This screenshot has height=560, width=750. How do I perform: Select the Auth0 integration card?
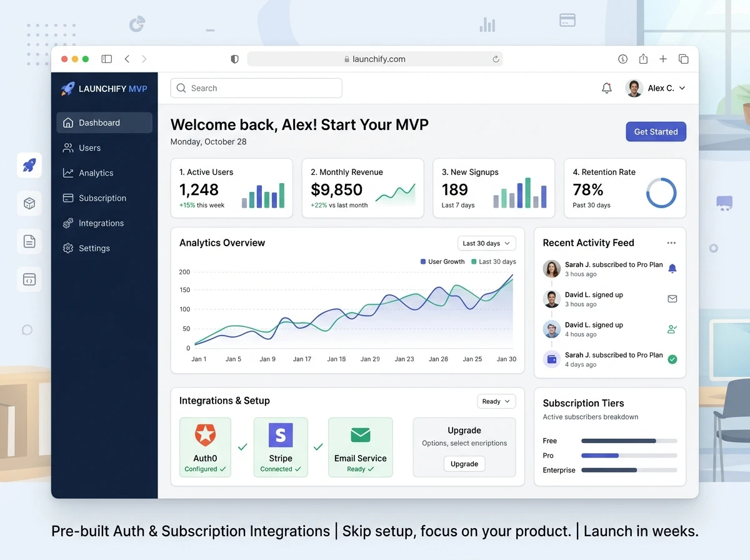coord(205,447)
